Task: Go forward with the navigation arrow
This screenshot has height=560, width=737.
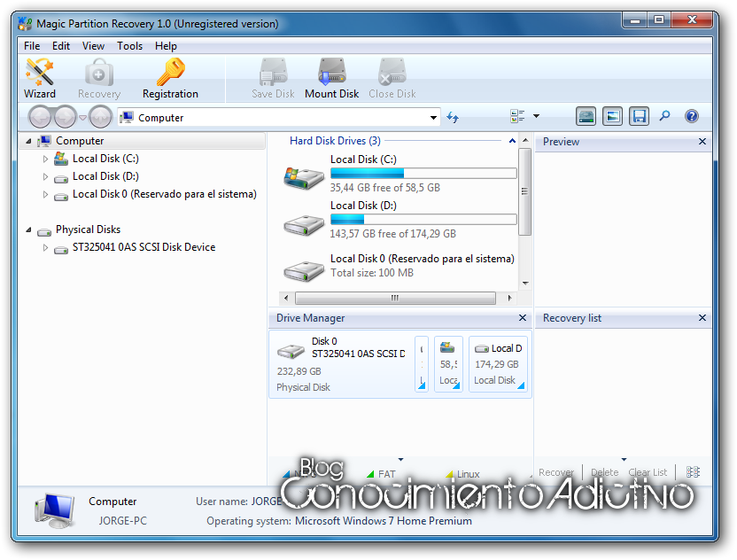Action: tap(65, 117)
